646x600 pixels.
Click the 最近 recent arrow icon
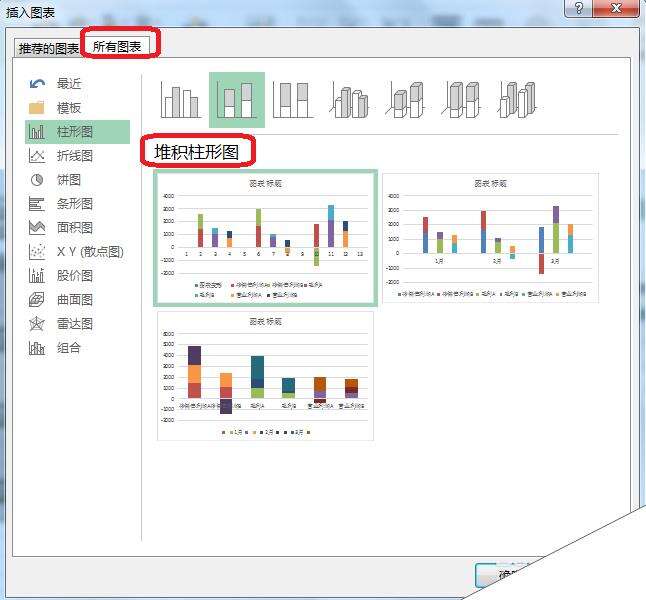pos(37,84)
